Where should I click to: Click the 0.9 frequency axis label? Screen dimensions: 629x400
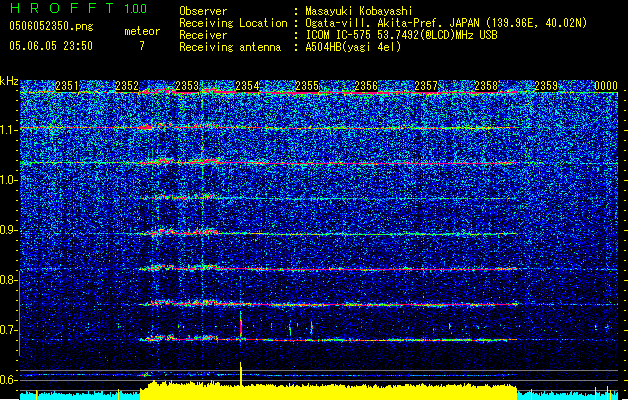pos(9,230)
